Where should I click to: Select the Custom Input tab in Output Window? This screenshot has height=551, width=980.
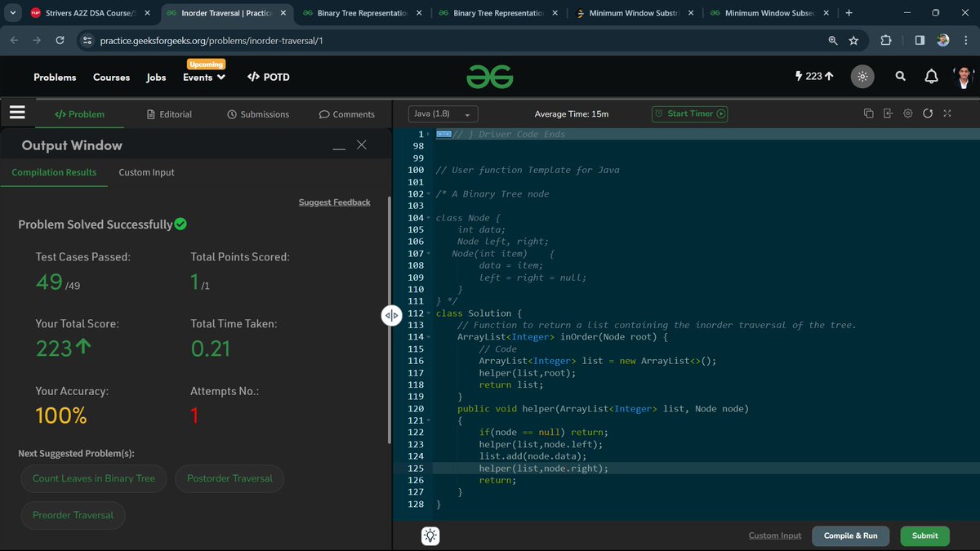146,172
